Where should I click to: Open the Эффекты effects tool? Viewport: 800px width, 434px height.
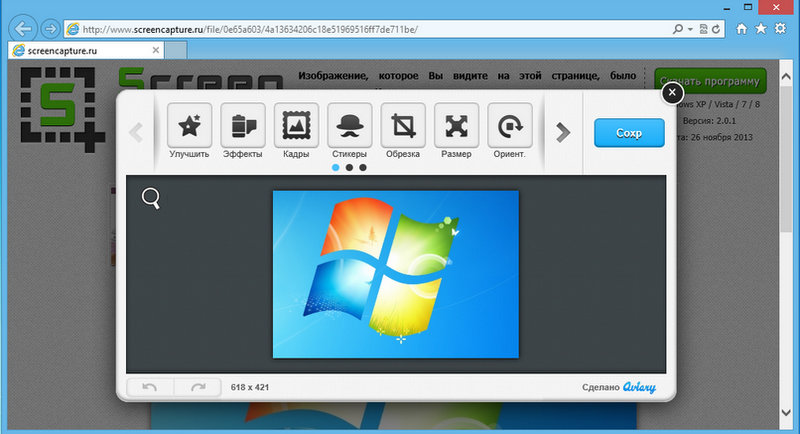[243, 126]
